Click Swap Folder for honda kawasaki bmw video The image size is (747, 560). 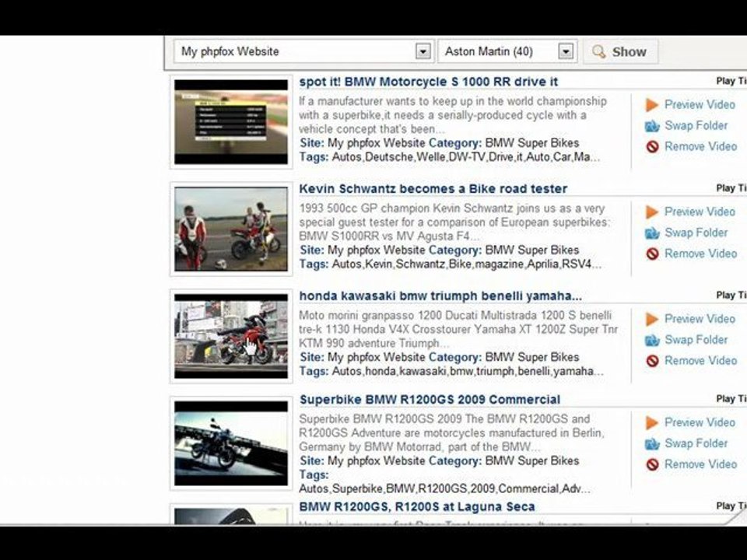coord(696,340)
